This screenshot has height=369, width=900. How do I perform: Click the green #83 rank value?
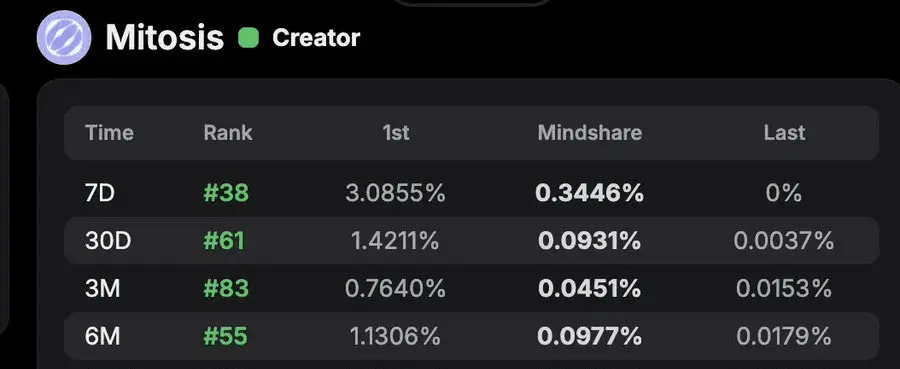tap(226, 288)
